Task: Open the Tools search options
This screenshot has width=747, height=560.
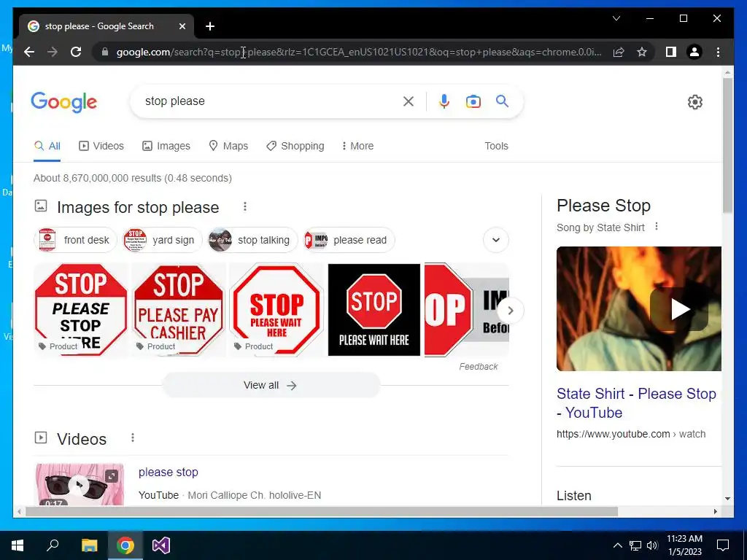Action: pos(496,146)
